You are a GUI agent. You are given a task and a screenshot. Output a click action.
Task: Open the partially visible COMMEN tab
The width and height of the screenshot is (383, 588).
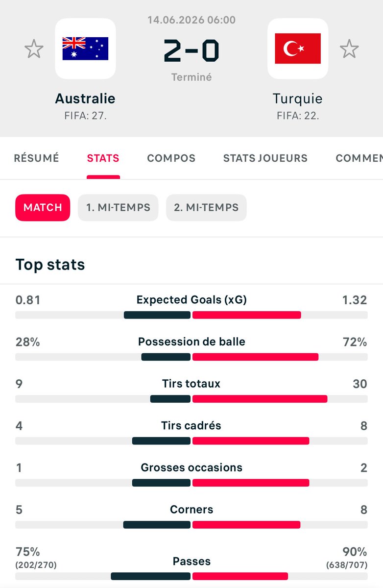point(359,158)
